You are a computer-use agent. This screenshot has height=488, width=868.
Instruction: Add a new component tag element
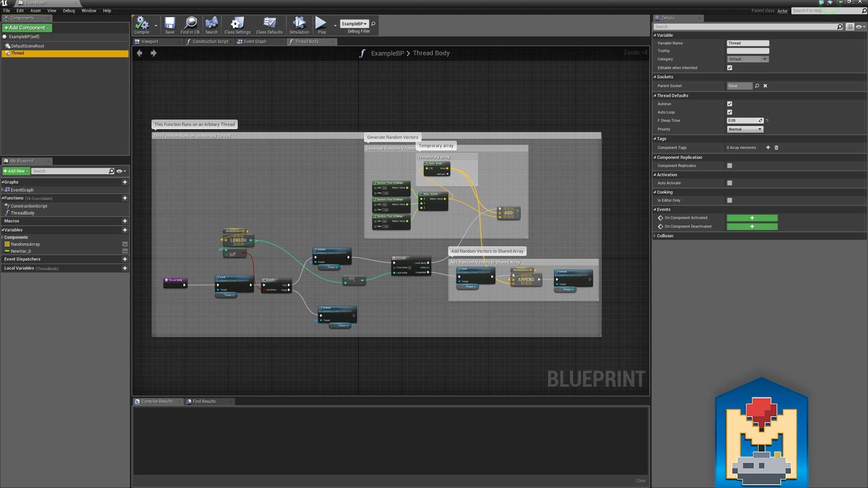768,148
